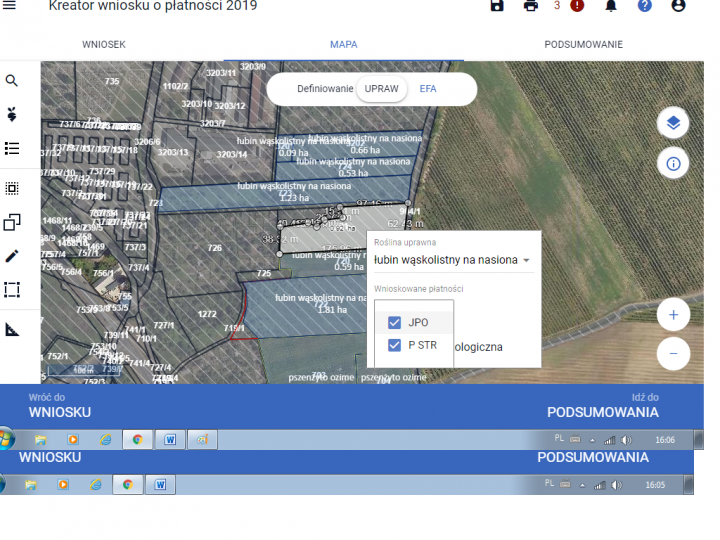
Task: Switch definition mode to EFA
Action: 428,89
